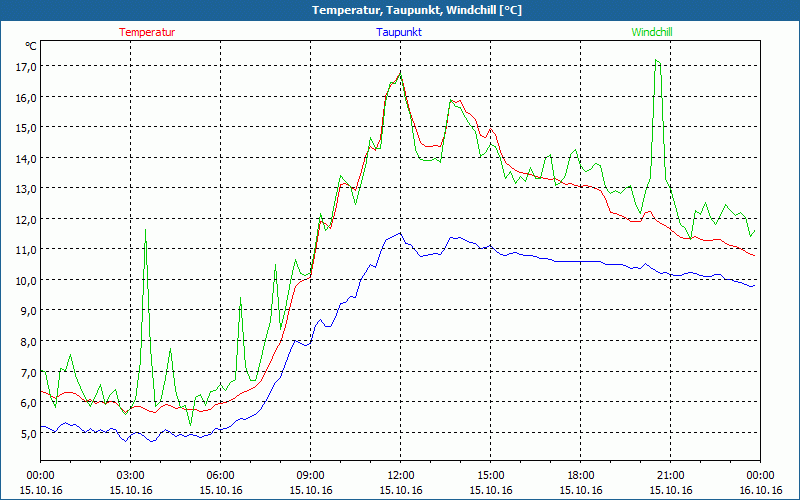Click the 10,0 y-axis label
This screenshot has height=500, width=800.
coord(26,280)
